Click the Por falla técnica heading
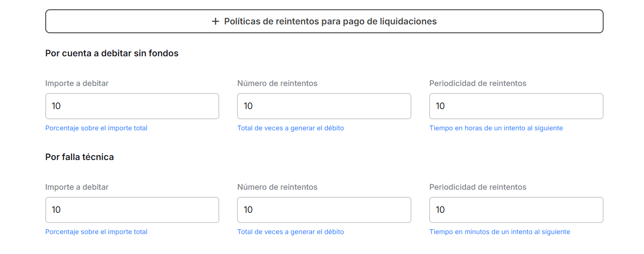644x254 pixels. [x=79, y=157]
